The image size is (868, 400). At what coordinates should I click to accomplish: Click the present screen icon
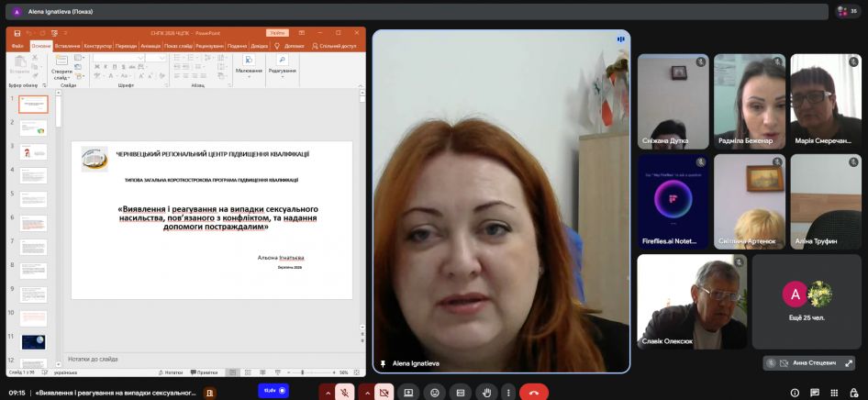tap(409, 392)
